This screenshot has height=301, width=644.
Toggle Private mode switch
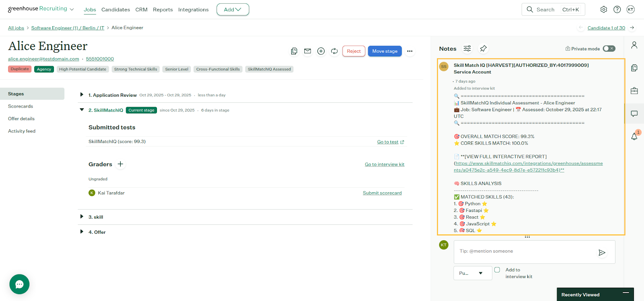[609, 49]
